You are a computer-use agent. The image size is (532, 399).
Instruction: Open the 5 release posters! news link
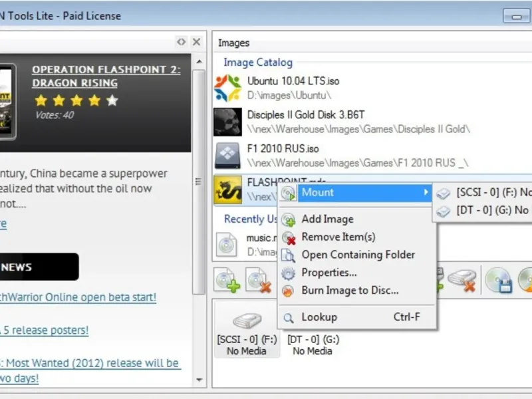(x=44, y=330)
